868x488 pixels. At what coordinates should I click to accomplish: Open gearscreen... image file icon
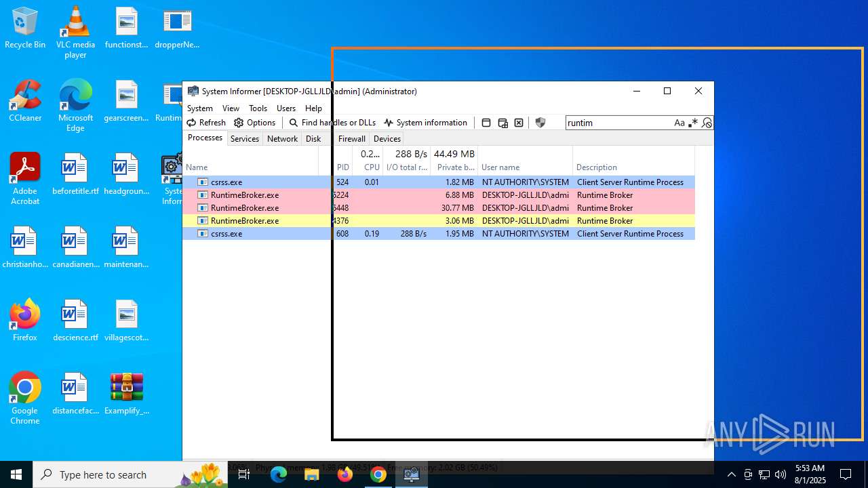126,101
